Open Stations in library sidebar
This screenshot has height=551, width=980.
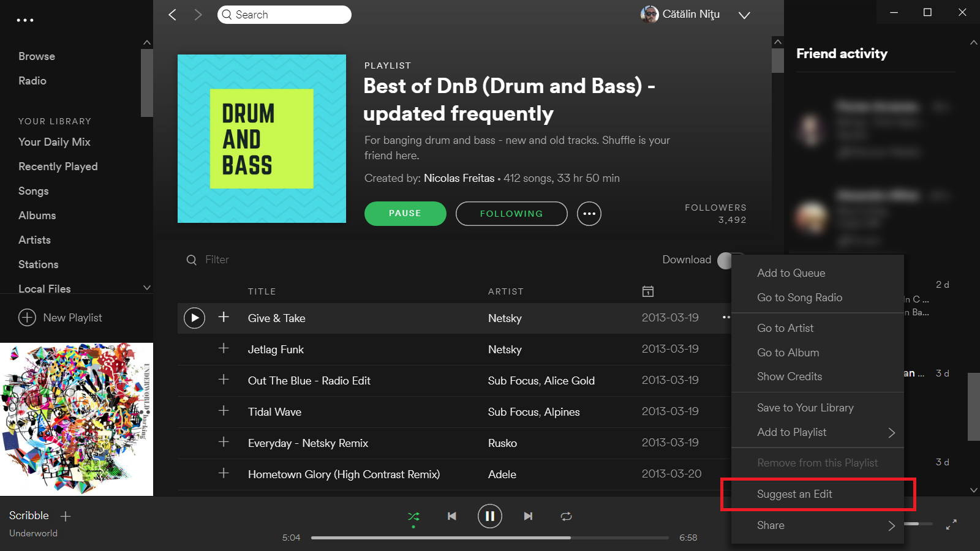pyautogui.click(x=39, y=264)
